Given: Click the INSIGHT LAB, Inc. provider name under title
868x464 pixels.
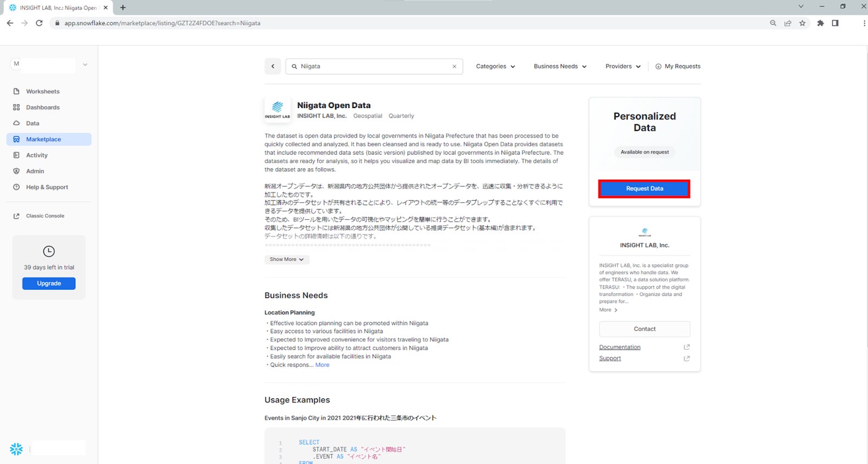Looking at the screenshot, I should [322, 116].
